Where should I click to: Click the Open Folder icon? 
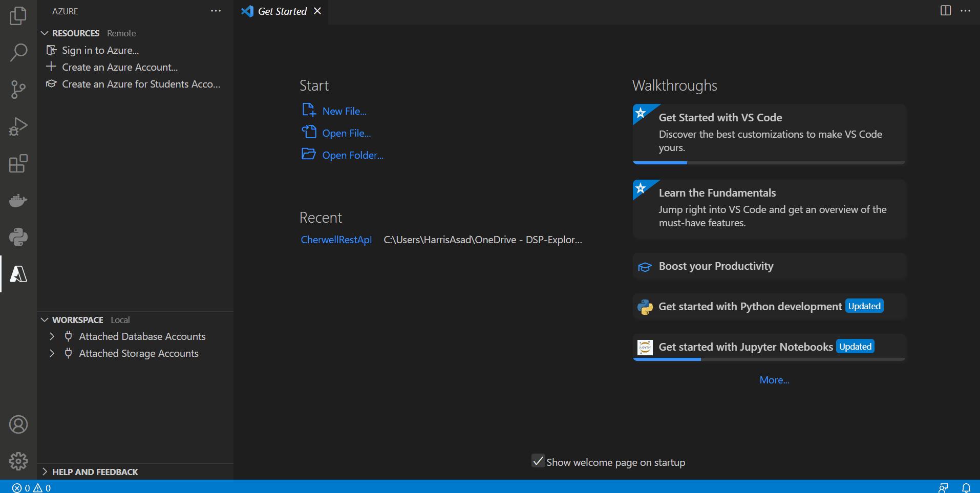point(309,154)
